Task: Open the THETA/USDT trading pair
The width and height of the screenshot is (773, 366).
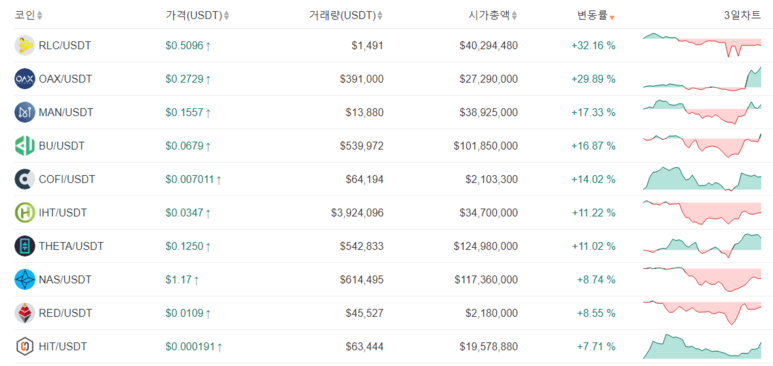Action: click(x=71, y=246)
